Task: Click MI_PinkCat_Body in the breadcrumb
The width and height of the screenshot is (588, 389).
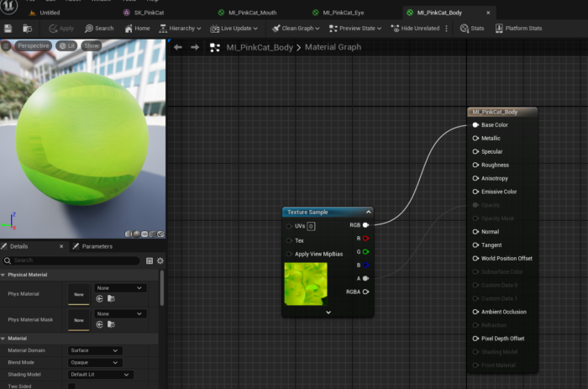Action: pos(260,48)
